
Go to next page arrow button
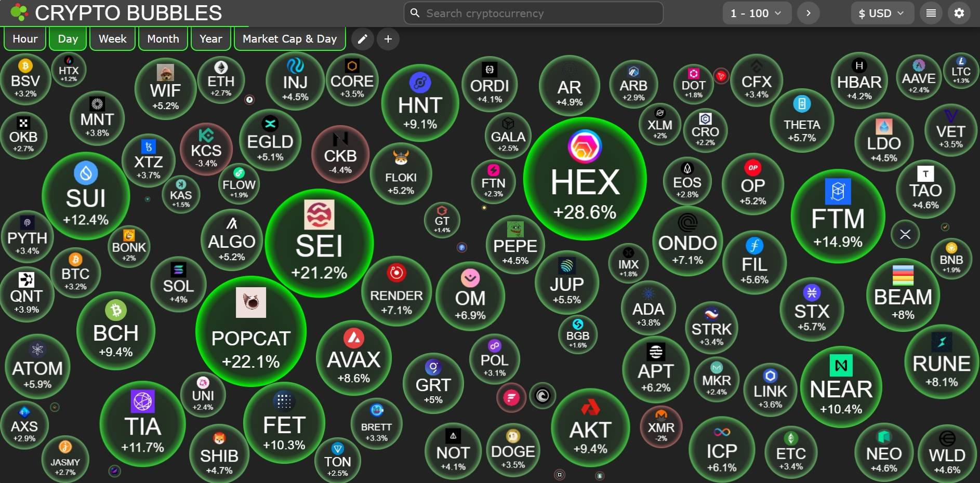[x=809, y=13]
